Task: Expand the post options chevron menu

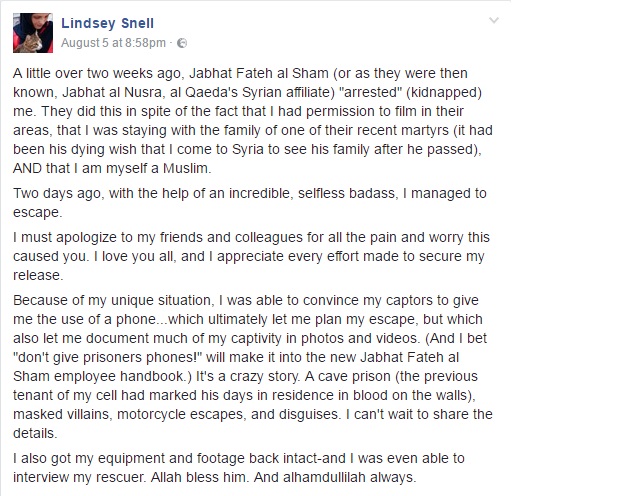Action: click(491, 22)
